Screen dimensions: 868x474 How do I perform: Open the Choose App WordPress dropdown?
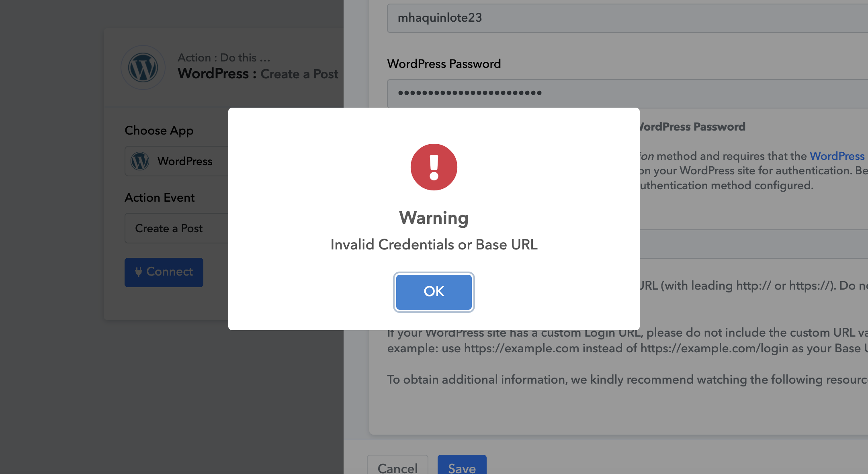(x=177, y=161)
